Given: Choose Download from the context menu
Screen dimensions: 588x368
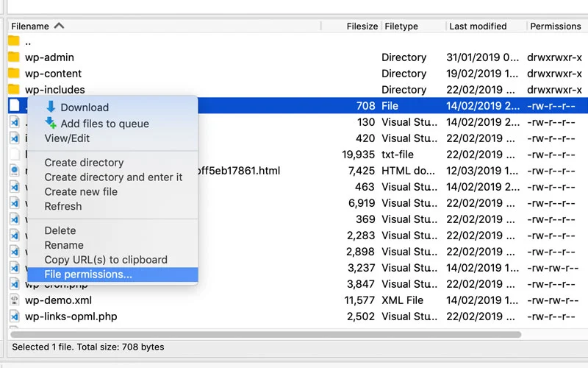Looking at the screenshot, I should (x=85, y=107).
